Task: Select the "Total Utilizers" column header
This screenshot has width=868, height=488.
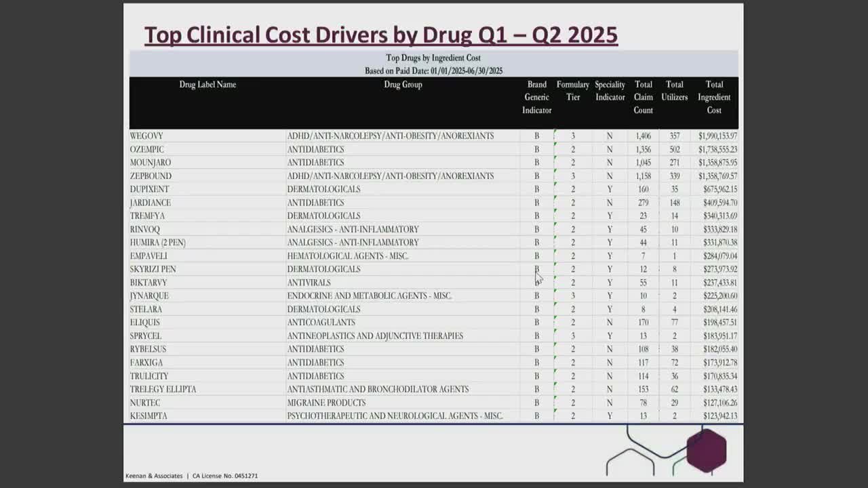Action: click(675, 91)
